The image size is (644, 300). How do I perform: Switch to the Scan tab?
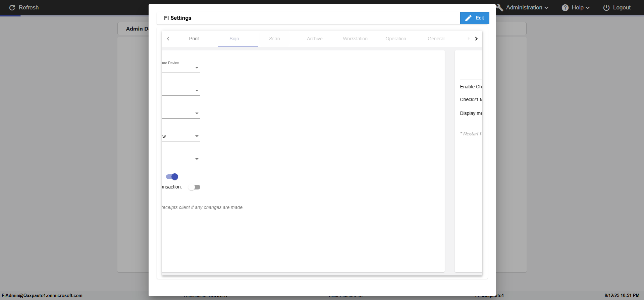click(x=274, y=39)
